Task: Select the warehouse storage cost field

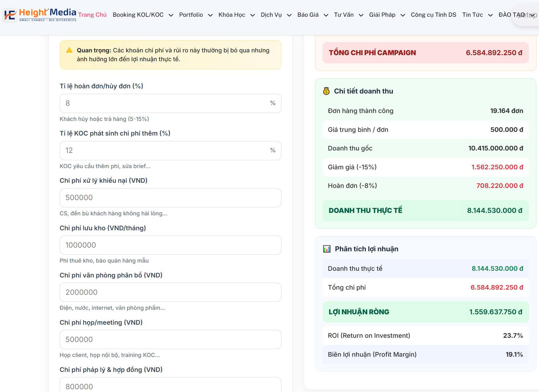Action: pyautogui.click(x=170, y=245)
